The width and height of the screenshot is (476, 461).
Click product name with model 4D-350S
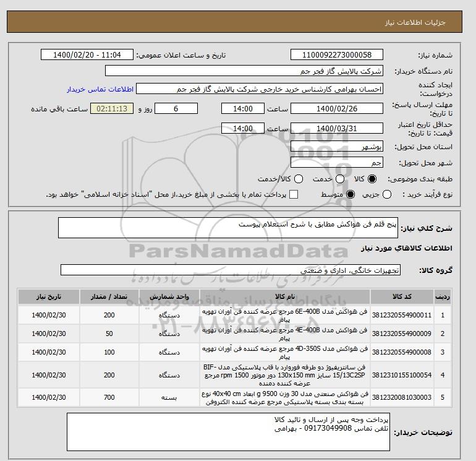[x=285, y=353]
